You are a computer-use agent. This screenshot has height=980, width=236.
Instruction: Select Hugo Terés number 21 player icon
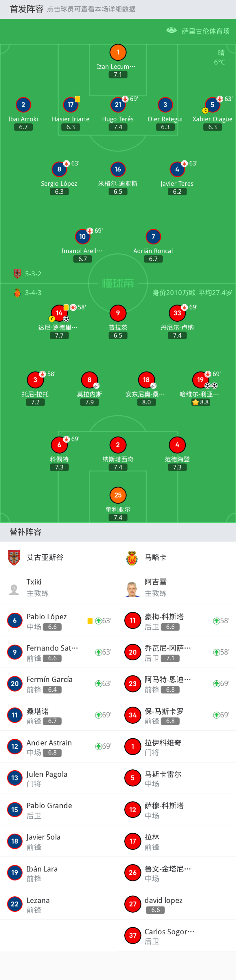click(x=118, y=105)
